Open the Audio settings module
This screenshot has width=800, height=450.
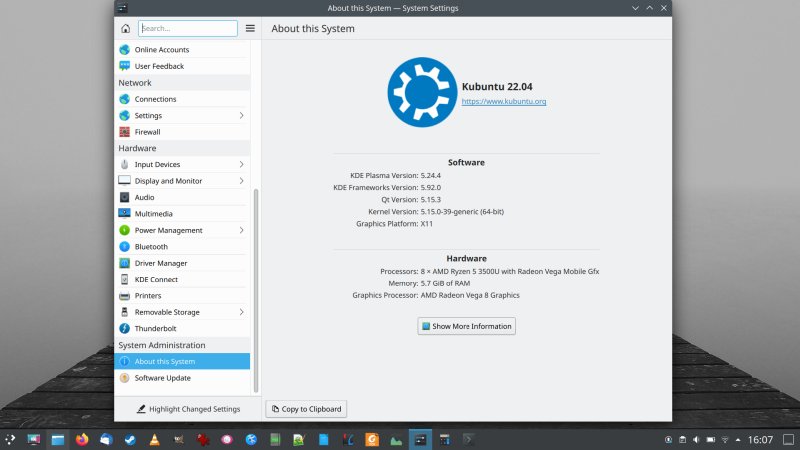[144, 198]
